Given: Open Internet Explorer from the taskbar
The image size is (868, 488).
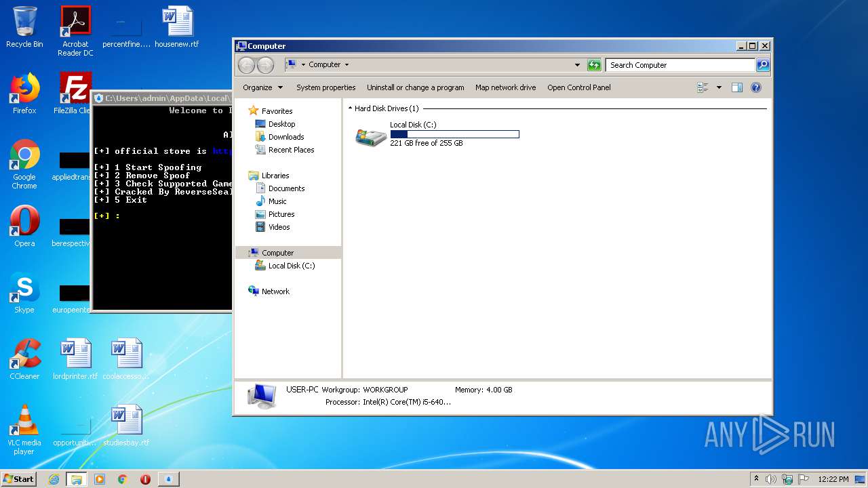Looking at the screenshot, I should point(54,479).
